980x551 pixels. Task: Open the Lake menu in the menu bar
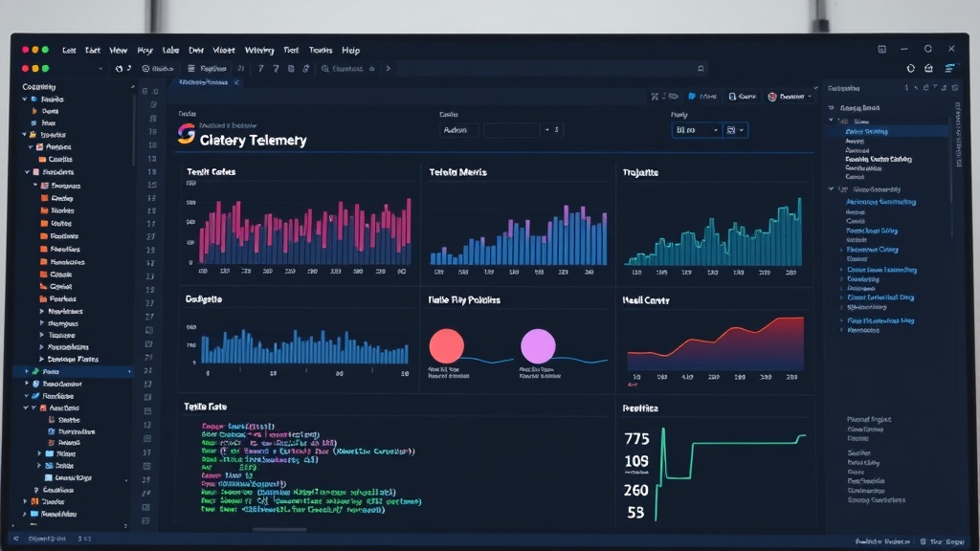coord(170,50)
